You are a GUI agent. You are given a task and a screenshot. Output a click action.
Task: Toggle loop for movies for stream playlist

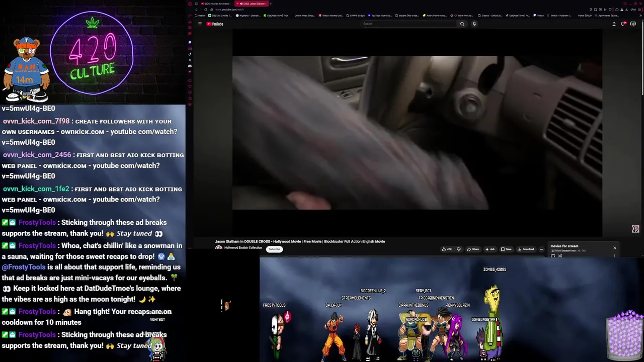553,256
